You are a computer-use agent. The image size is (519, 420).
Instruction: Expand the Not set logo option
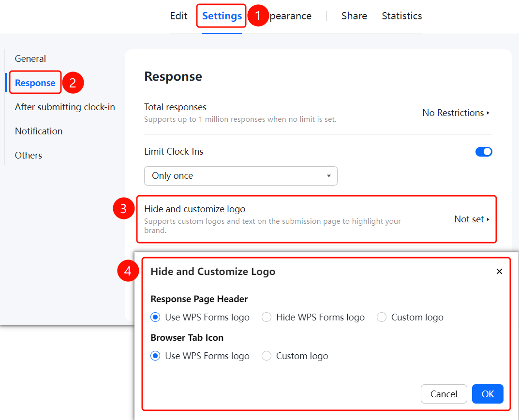pyautogui.click(x=472, y=219)
